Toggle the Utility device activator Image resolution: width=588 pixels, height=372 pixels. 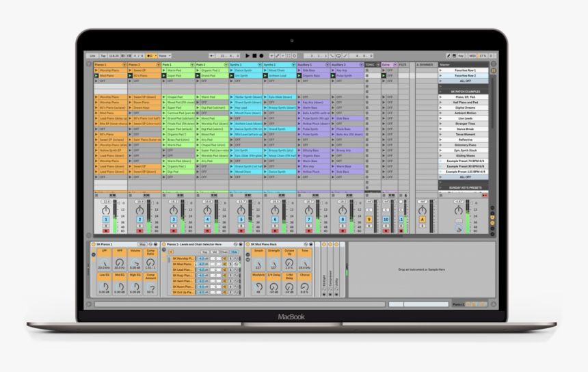[x=337, y=245]
